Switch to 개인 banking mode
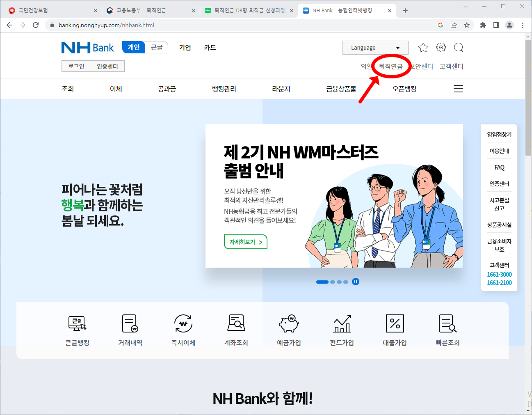This screenshot has width=532, height=415. [x=134, y=47]
